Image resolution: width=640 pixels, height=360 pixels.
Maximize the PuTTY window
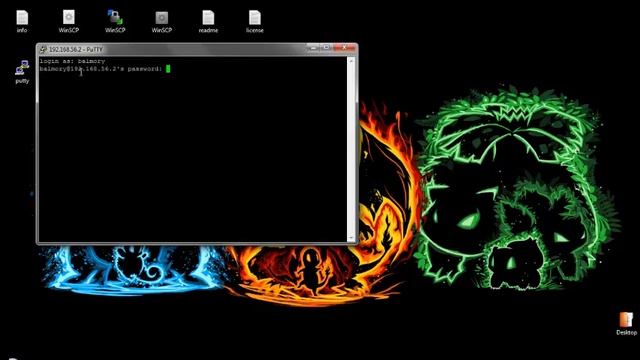coord(326,48)
